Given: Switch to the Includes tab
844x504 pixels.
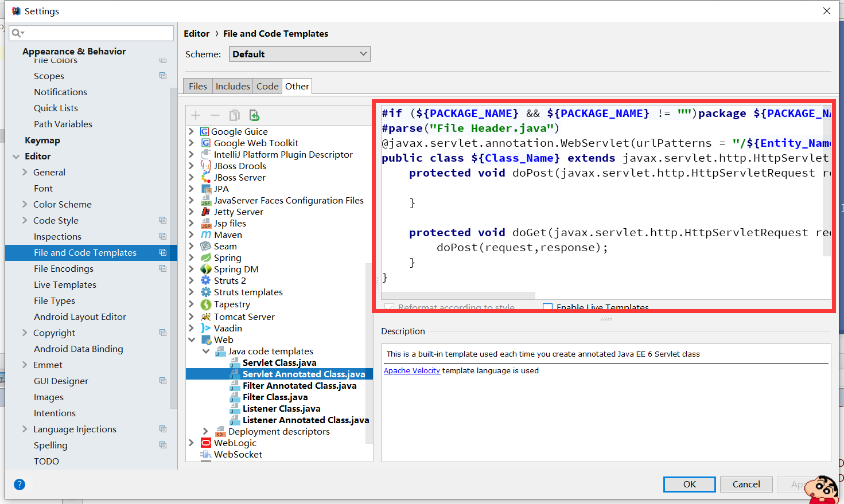Looking at the screenshot, I should (232, 86).
